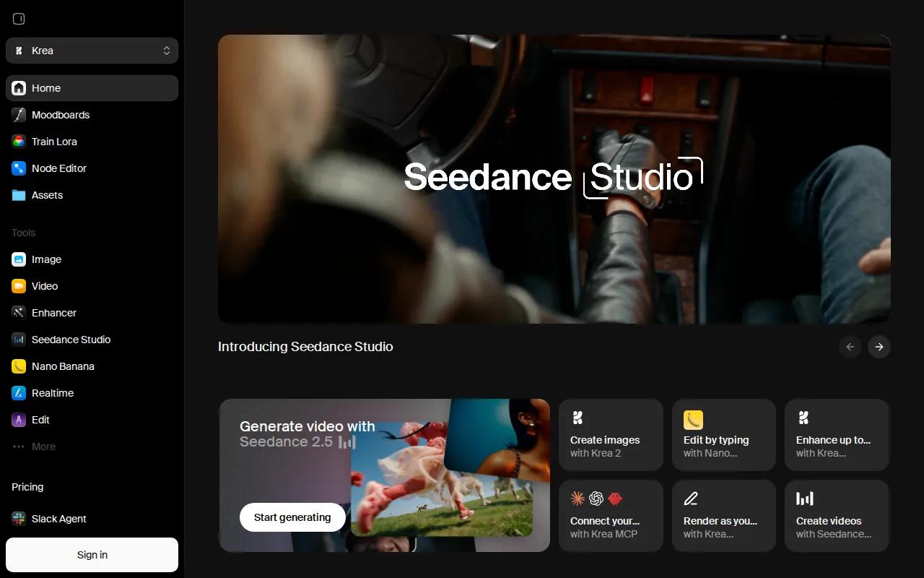Open Assets folder icon

coord(19,195)
